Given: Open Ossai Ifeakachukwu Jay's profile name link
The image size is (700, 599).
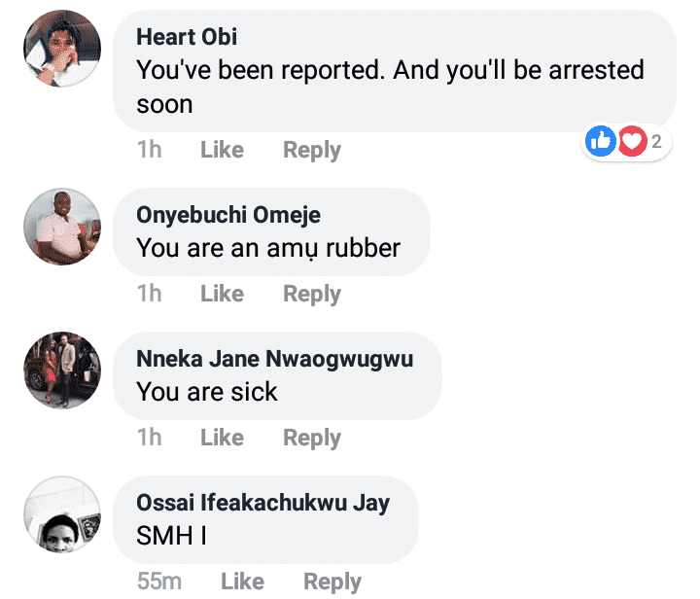Looking at the screenshot, I should 263,503.
